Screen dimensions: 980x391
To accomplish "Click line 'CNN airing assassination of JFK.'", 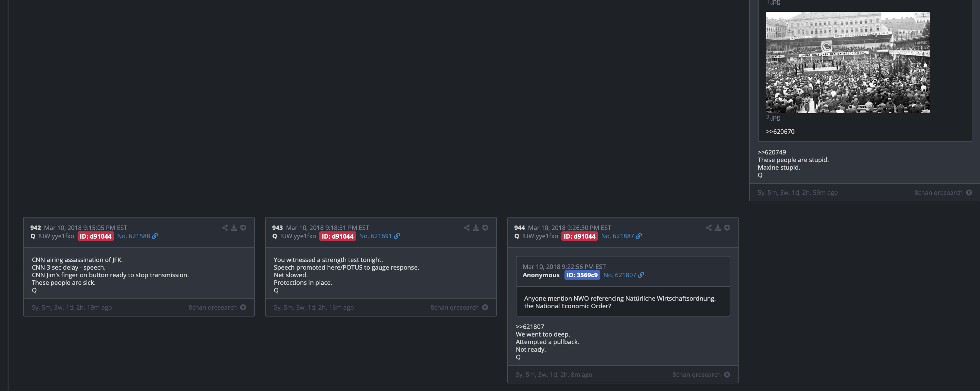I will point(77,260).
